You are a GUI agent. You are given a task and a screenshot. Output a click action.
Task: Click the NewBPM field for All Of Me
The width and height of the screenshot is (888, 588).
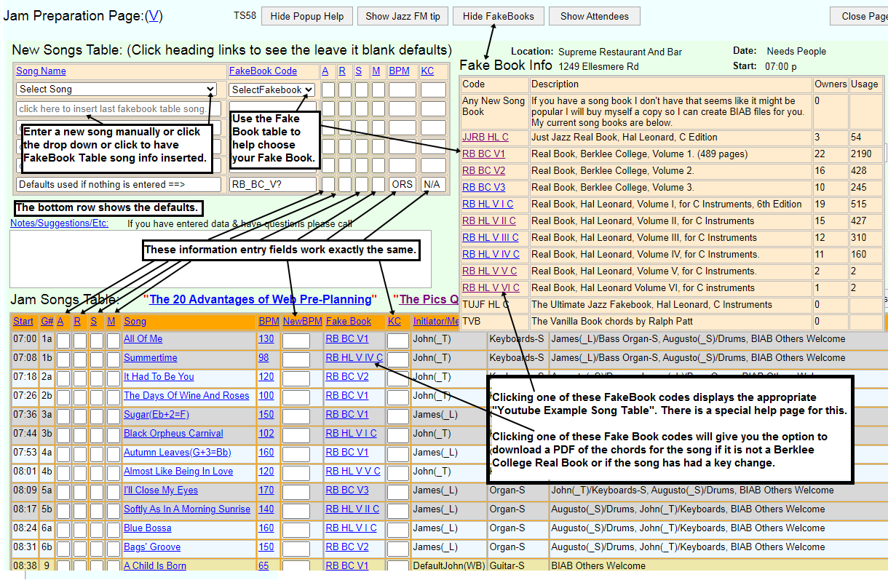[x=296, y=340]
